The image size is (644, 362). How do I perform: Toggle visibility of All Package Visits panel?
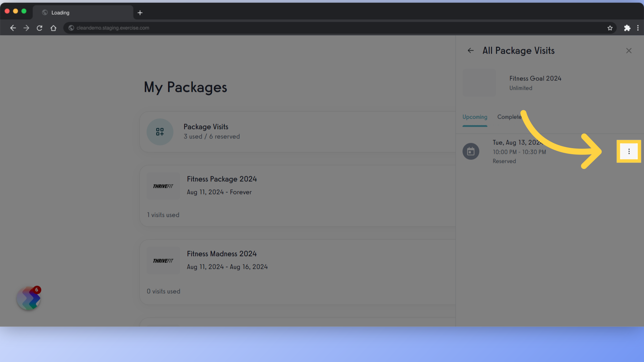(629, 50)
